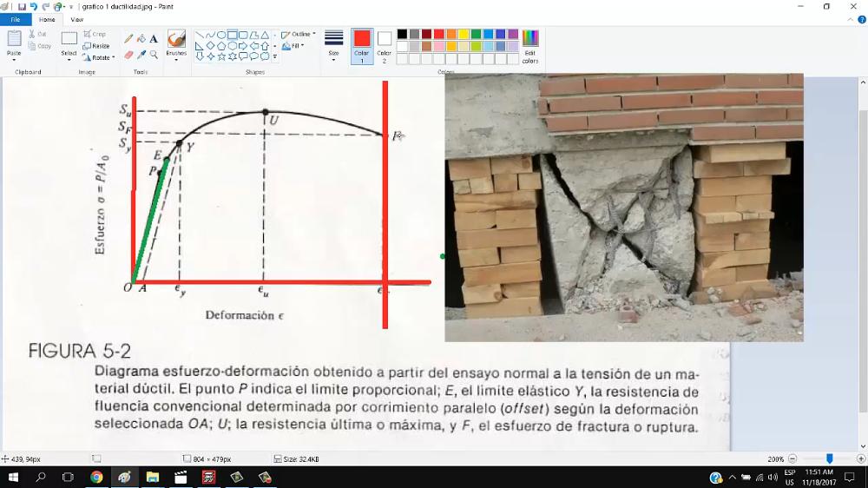This screenshot has width=868, height=488.
Task: Choose the Oval shape
Action: point(220,35)
